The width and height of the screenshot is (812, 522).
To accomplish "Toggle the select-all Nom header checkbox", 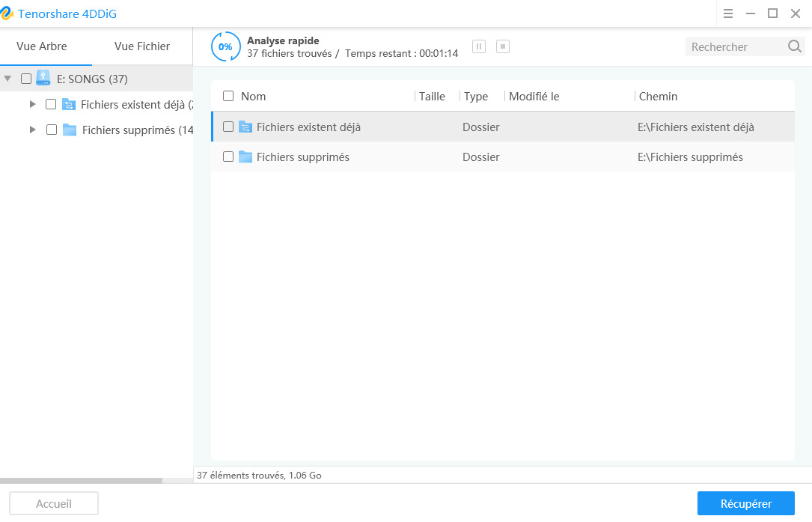I will (x=228, y=96).
